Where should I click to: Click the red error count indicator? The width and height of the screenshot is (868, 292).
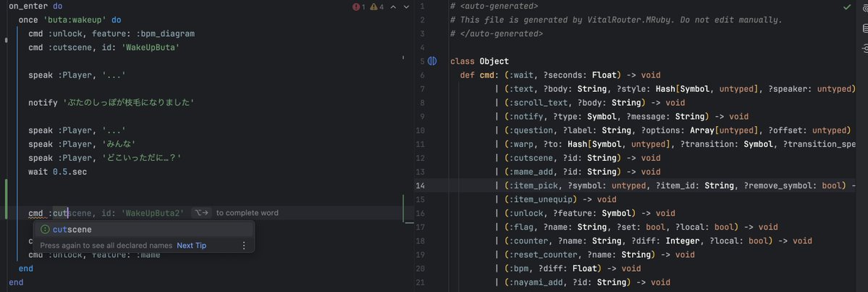[x=359, y=7]
